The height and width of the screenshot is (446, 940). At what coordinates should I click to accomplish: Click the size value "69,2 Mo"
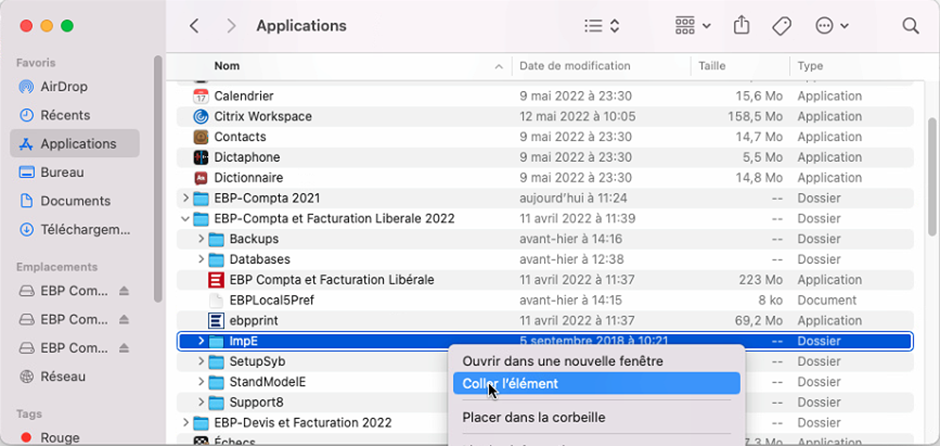pos(758,321)
